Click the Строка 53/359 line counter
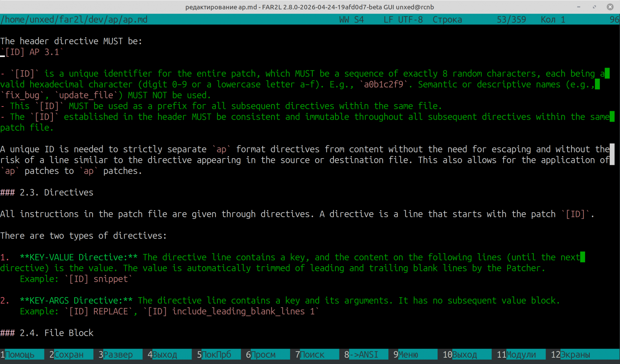The image size is (620, 364). (x=479, y=19)
